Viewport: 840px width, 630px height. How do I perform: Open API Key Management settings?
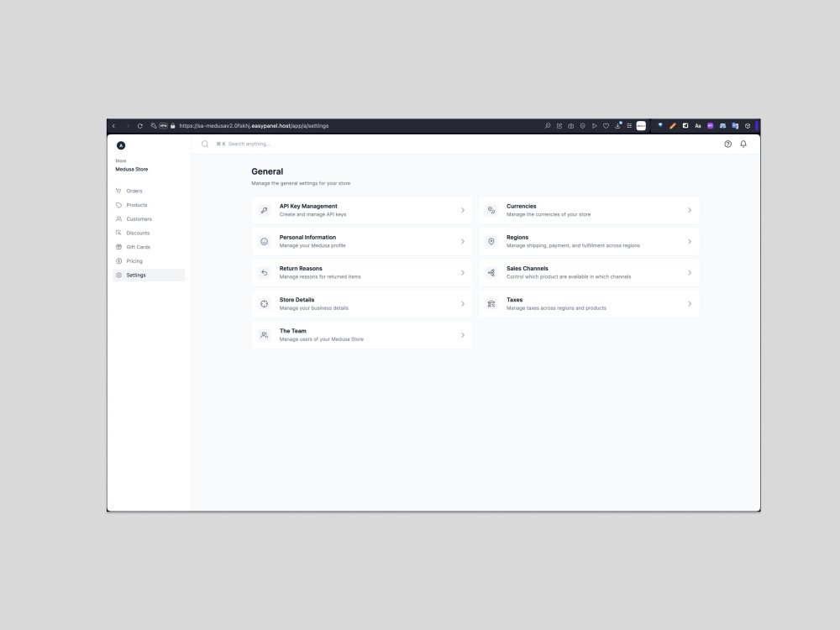(x=362, y=210)
